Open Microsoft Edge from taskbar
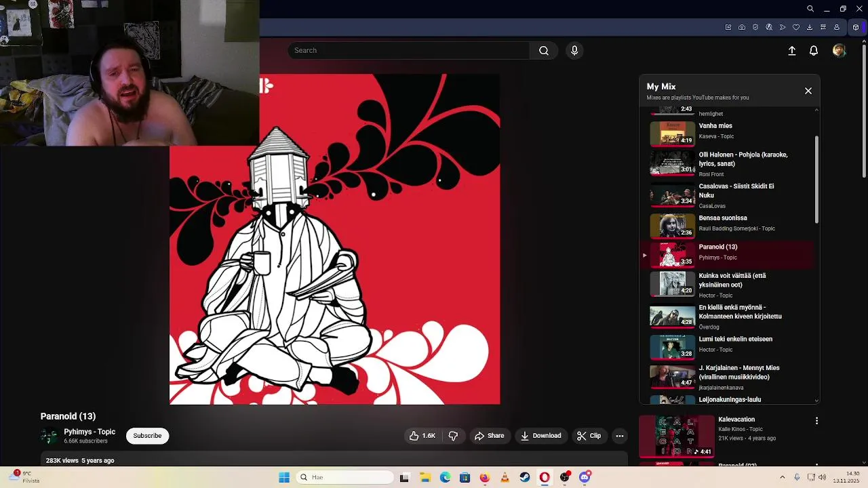 point(445,477)
